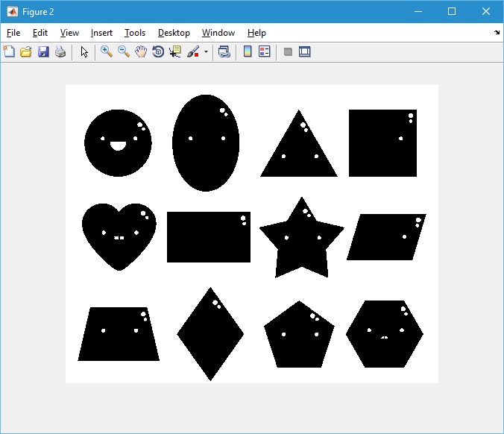
Task: Select the Zoom In tool
Action: click(x=107, y=52)
